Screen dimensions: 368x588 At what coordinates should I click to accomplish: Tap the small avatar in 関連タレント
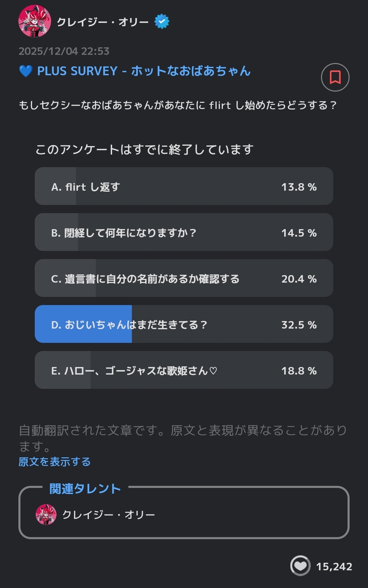coord(46,514)
